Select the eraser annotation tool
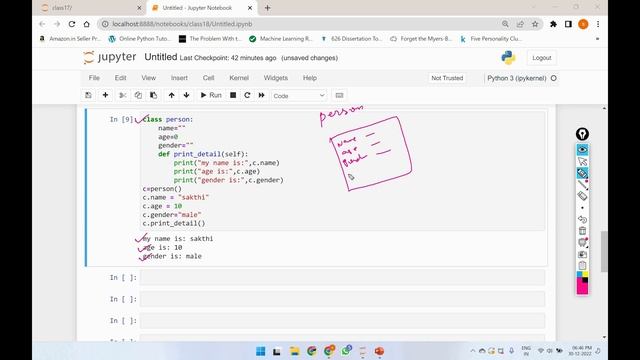 click(582, 196)
